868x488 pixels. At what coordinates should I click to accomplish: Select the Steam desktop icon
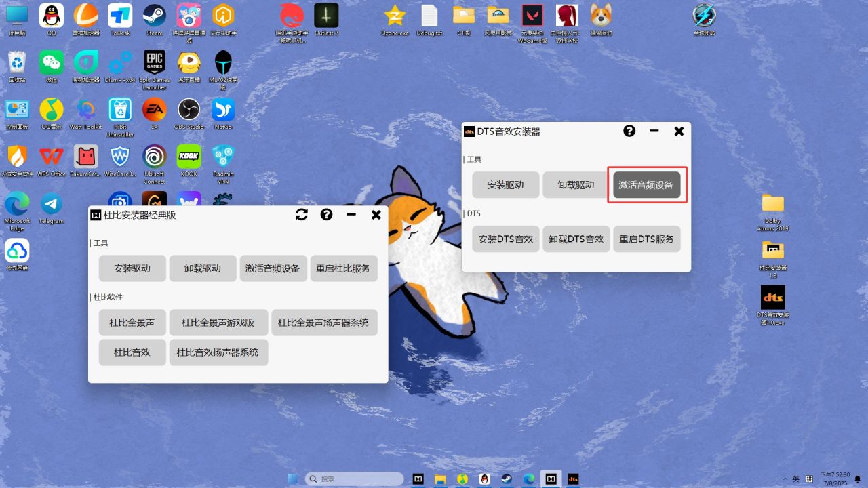pyautogui.click(x=155, y=20)
